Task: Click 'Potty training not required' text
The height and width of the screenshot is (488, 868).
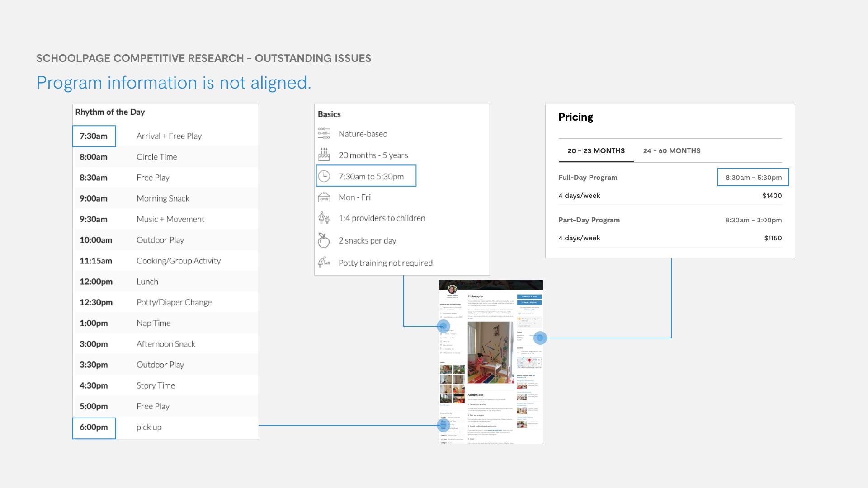Action: [386, 263]
